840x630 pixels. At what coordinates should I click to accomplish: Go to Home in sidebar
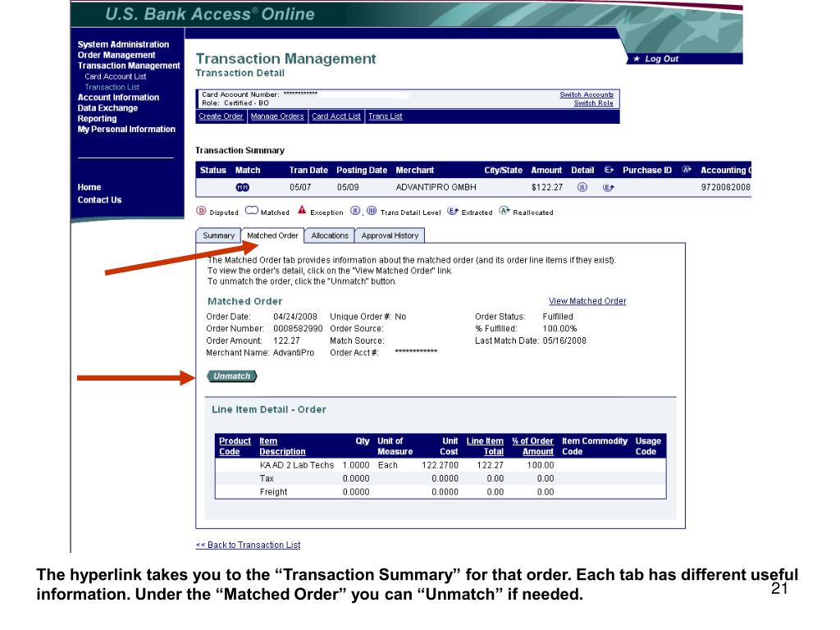(89, 187)
